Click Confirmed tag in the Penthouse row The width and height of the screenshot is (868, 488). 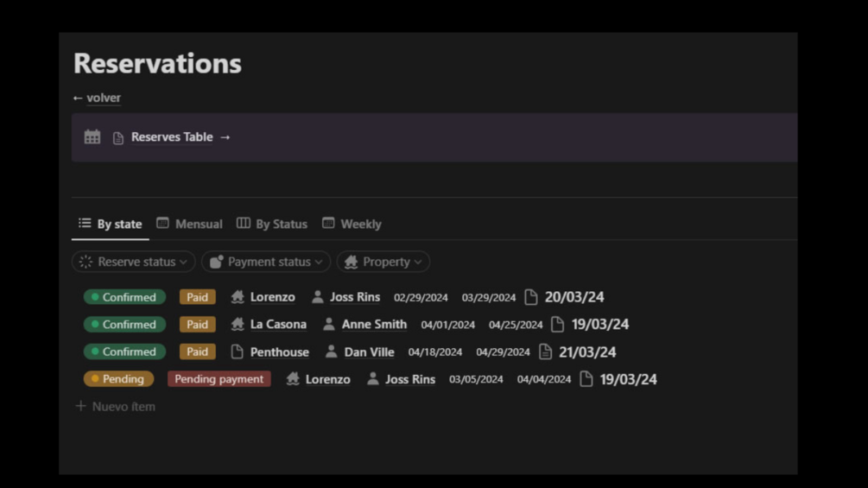tap(124, 352)
